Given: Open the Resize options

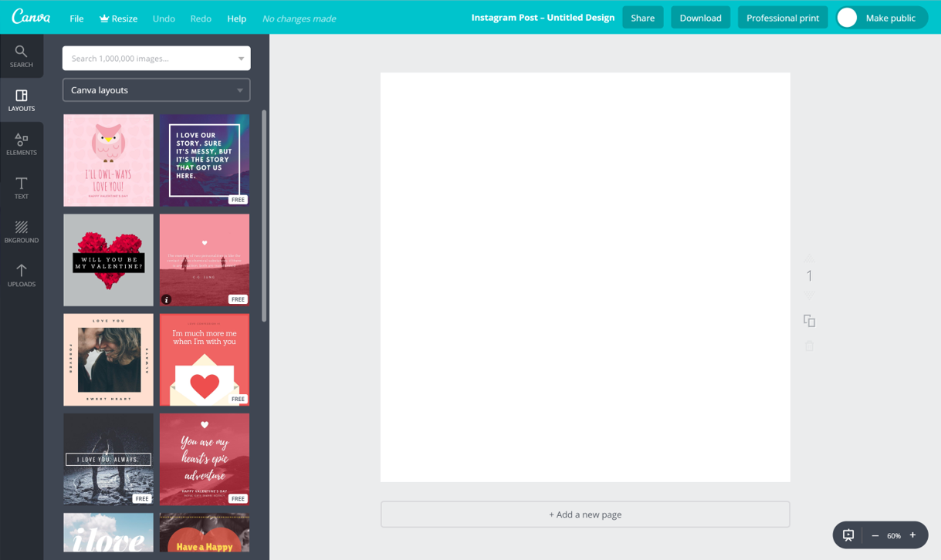Looking at the screenshot, I should pyautogui.click(x=118, y=19).
